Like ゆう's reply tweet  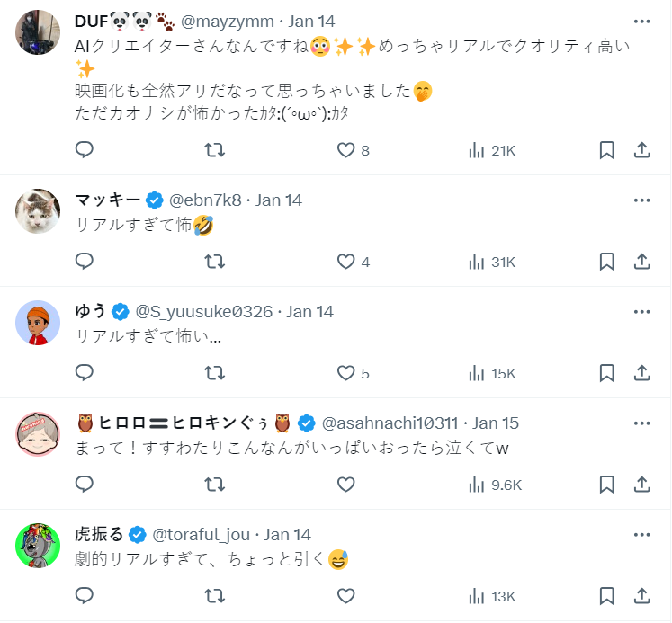346,373
